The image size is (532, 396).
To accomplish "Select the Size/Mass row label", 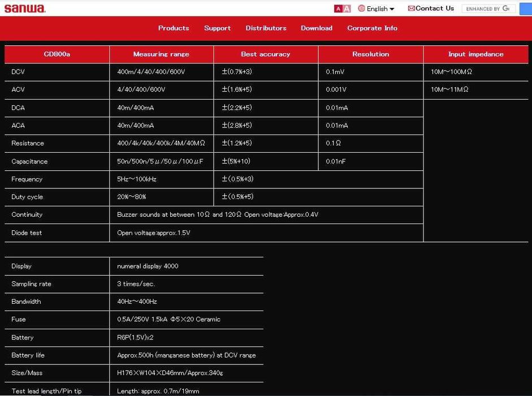I will click(27, 373).
